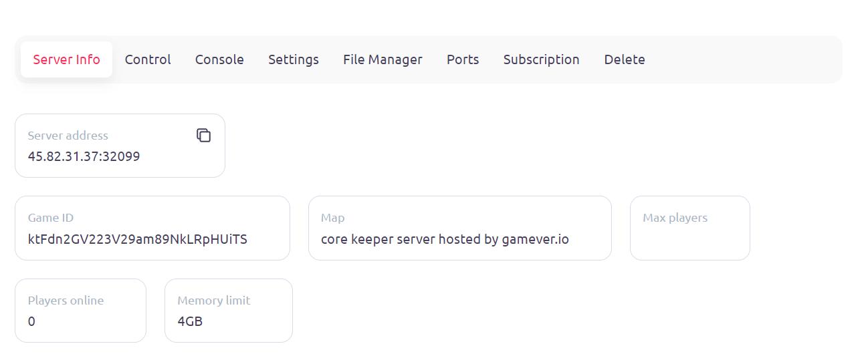The width and height of the screenshot is (868, 360).
Task: Click the Max players label
Action: tap(675, 218)
